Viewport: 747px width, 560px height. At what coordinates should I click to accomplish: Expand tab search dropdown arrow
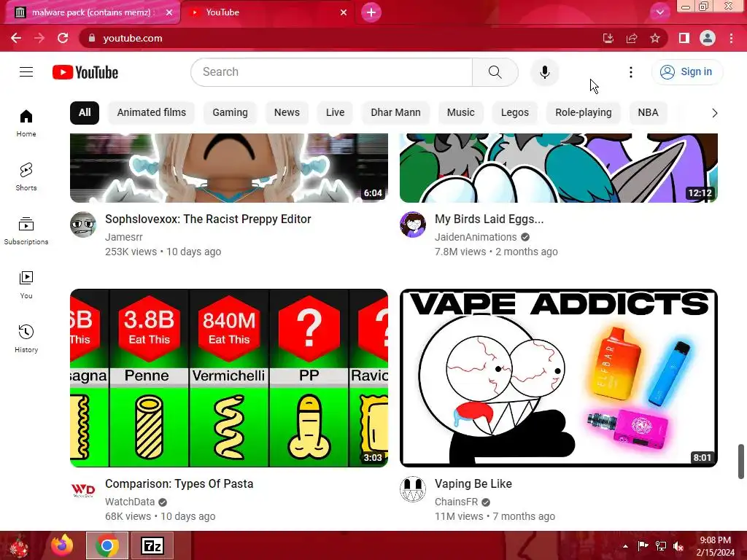(x=659, y=12)
